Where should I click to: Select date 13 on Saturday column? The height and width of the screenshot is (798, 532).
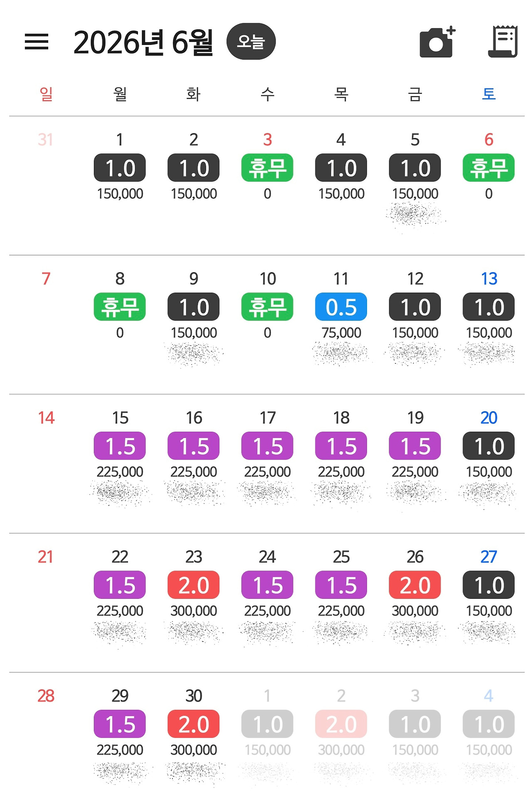pyautogui.click(x=489, y=279)
